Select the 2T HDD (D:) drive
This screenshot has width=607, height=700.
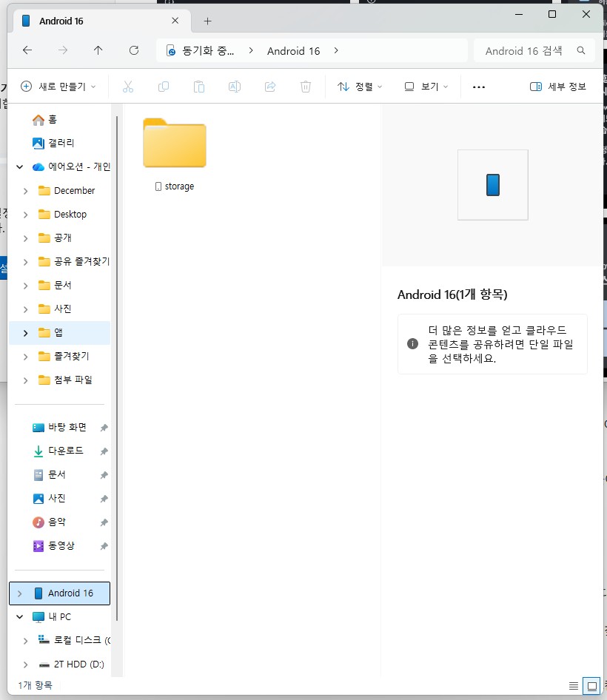tap(72, 664)
